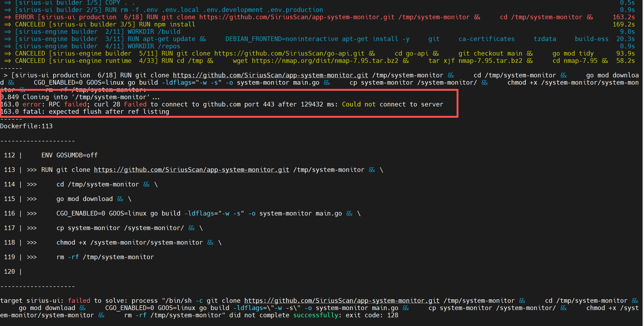Image resolution: width=644 pixels, height=326 pixels.
Task: Click the 'Dockerfile:113' reference text
Action: (26, 126)
